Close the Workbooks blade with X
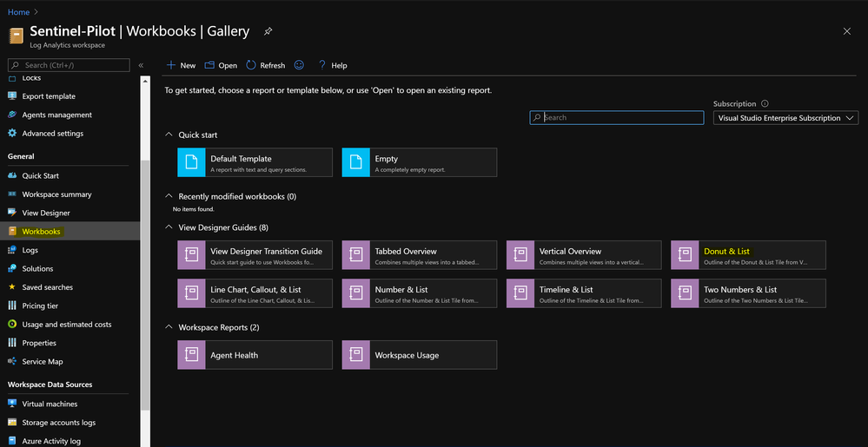 (846, 31)
